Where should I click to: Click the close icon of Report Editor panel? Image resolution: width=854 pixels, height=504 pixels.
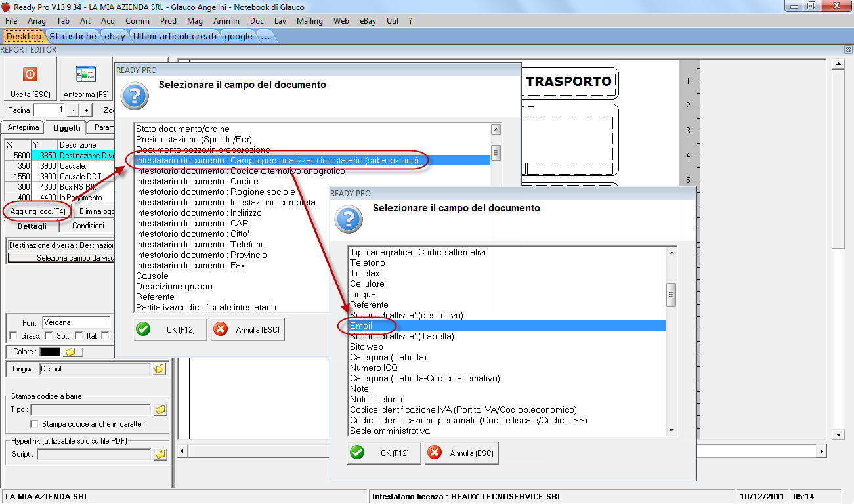tap(848, 50)
